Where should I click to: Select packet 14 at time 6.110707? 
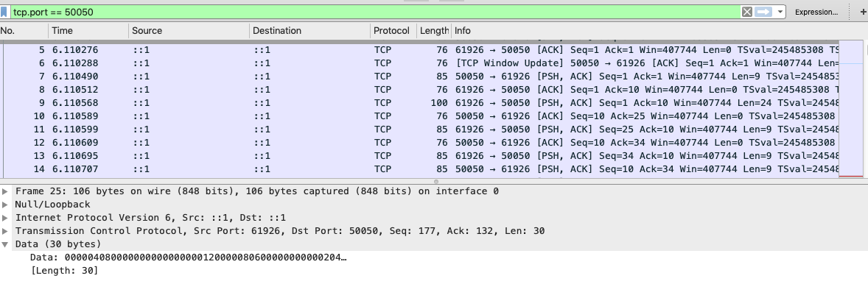421,169
